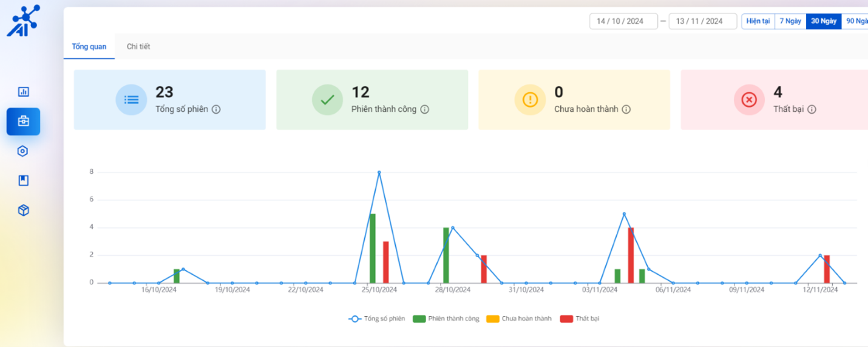This screenshot has width=868, height=347.
Task: Open the bookmark sidebar icon
Action: tap(24, 180)
